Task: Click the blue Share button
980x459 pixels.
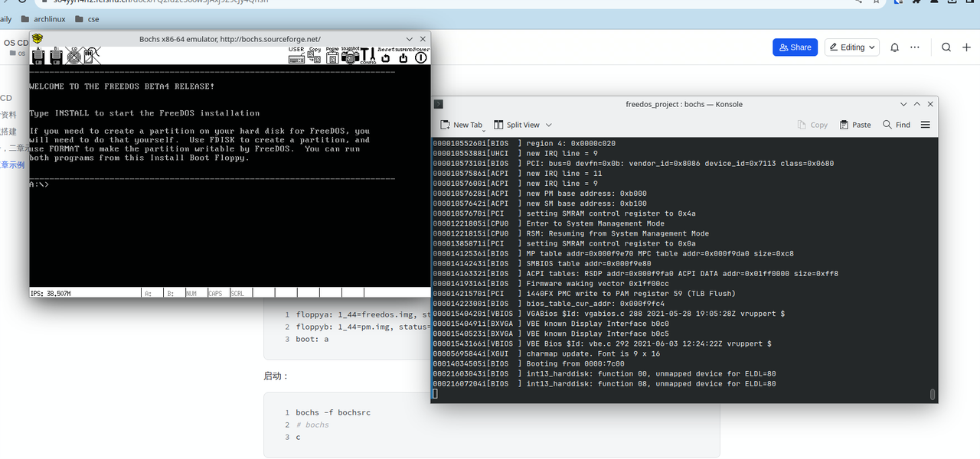Action: (795, 47)
